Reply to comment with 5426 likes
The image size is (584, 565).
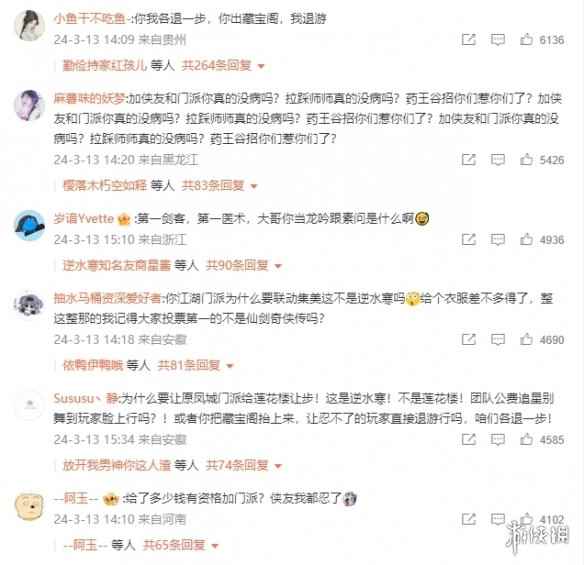click(498, 160)
